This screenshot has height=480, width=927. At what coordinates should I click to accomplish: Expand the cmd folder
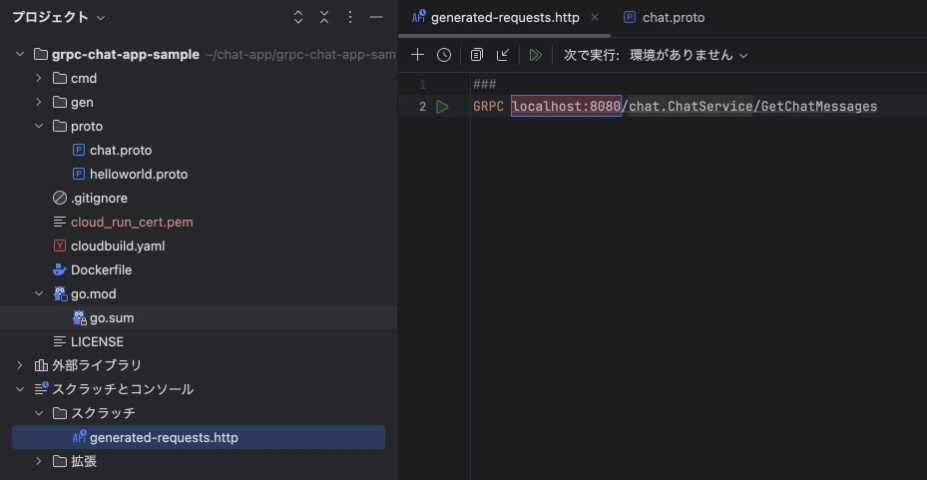39,78
